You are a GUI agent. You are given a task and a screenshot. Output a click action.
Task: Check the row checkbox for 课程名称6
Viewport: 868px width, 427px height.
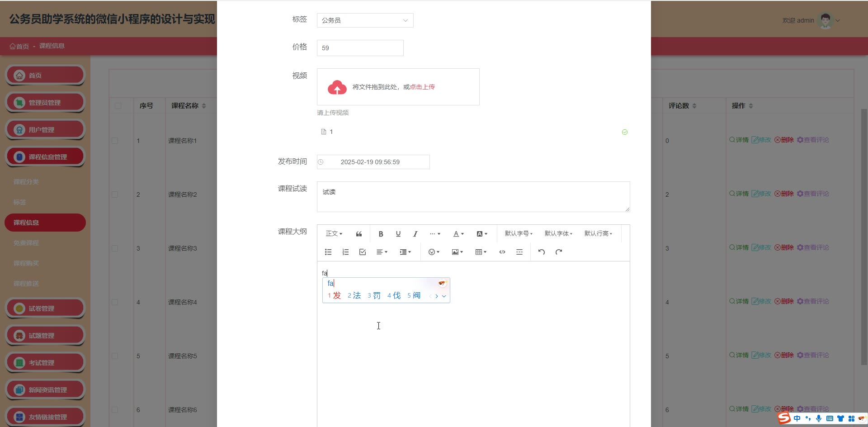115,410
